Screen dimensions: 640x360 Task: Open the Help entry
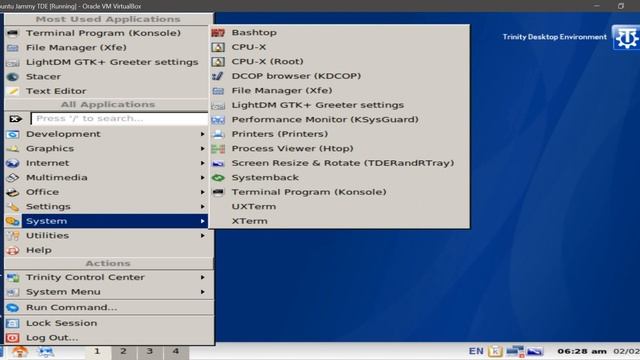pos(108,250)
